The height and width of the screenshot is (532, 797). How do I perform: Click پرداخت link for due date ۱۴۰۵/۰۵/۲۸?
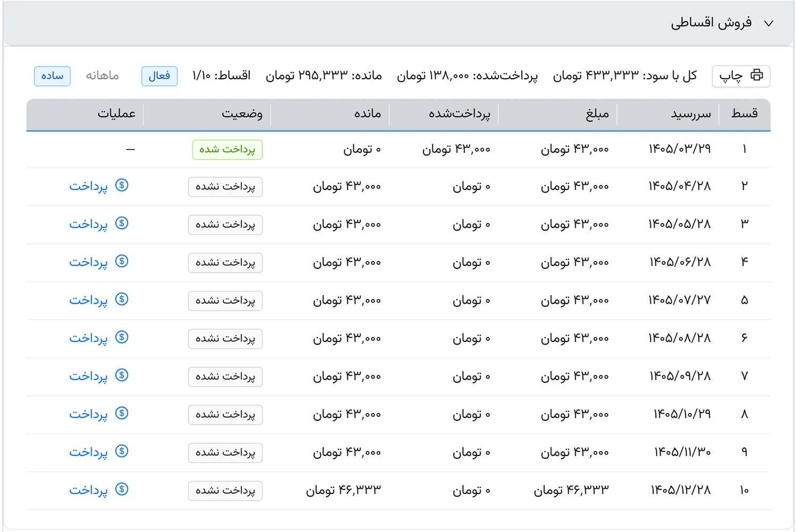click(x=88, y=225)
